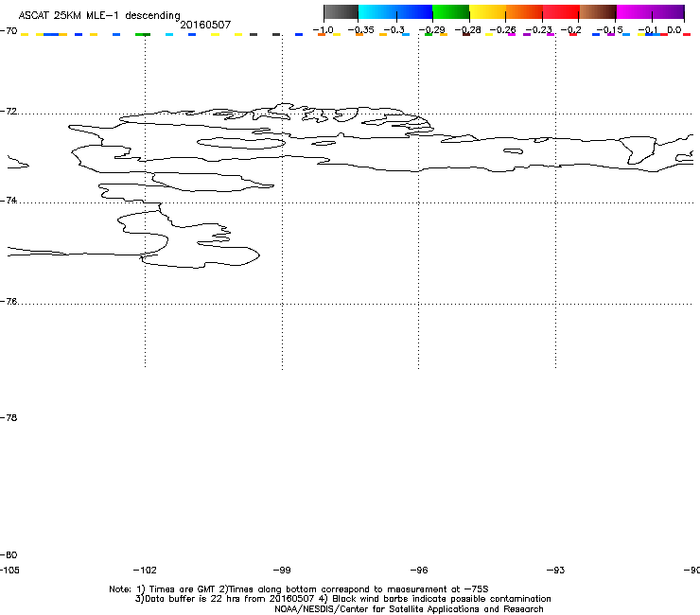Select the latitude label -76

(x=9, y=302)
